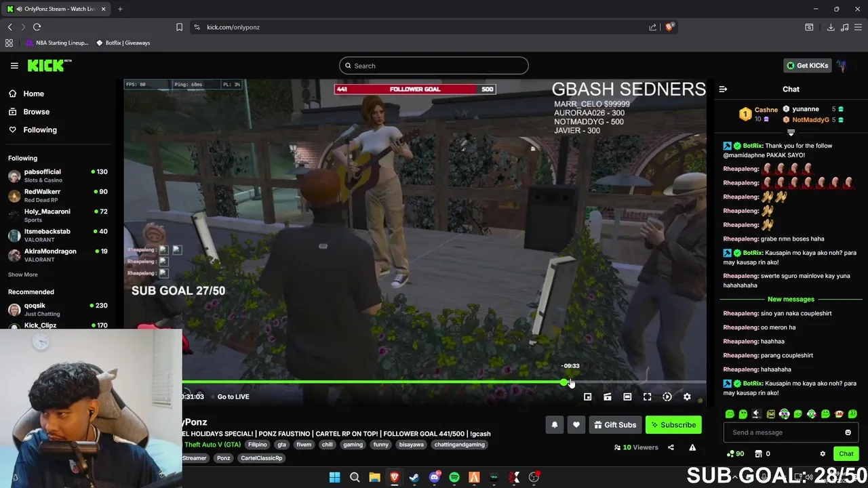868x488 pixels.
Task: Insert the headphones emote in quick bar
Action: click(x=784, y=413)
